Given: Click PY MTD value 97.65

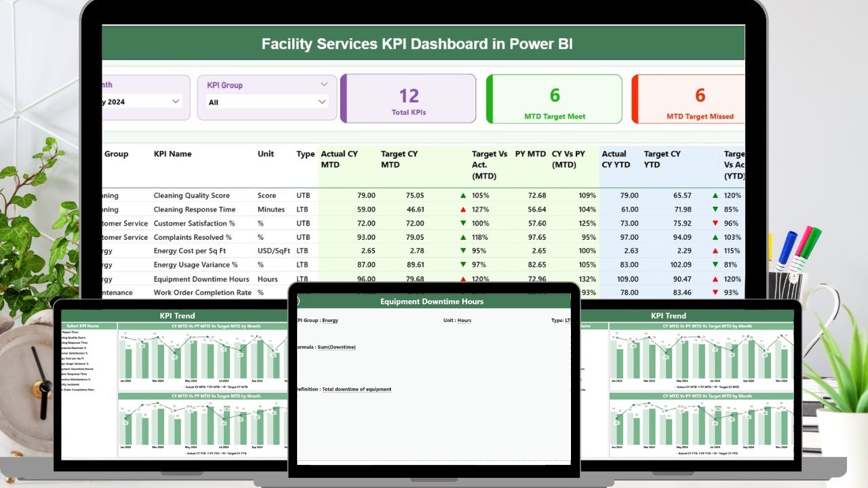Looking at the screenshot, I should point(536,237).
